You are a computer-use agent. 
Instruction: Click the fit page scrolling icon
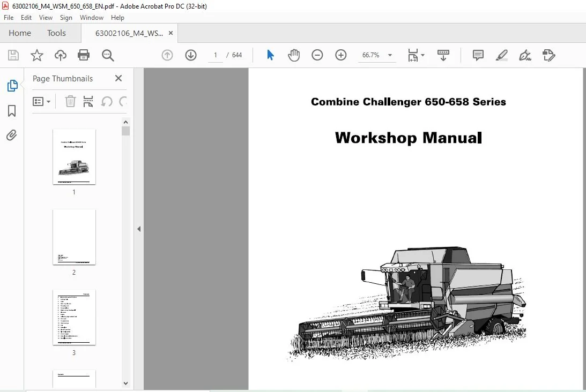tap(413, 55)
